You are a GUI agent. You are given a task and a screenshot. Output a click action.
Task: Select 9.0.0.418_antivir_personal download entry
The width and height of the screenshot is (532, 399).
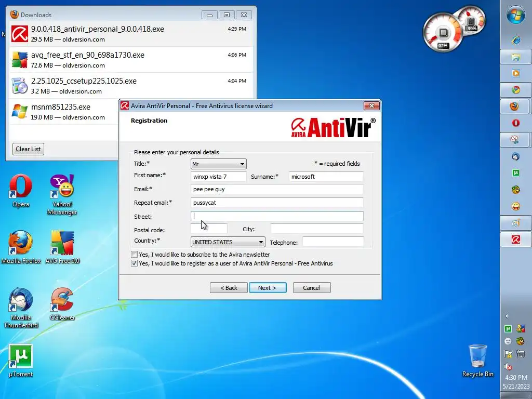tap(131, 34)
